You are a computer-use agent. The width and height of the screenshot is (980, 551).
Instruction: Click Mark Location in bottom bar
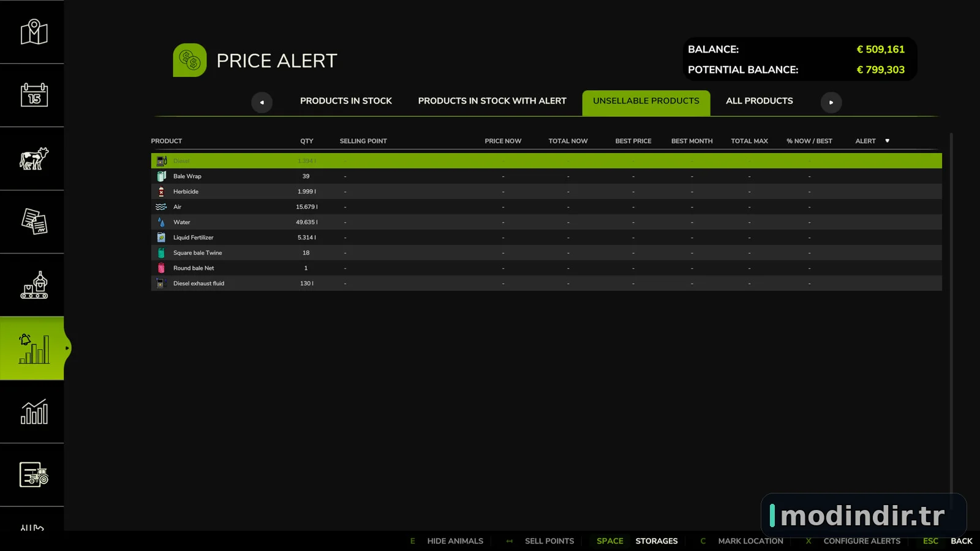click(750, 541)
